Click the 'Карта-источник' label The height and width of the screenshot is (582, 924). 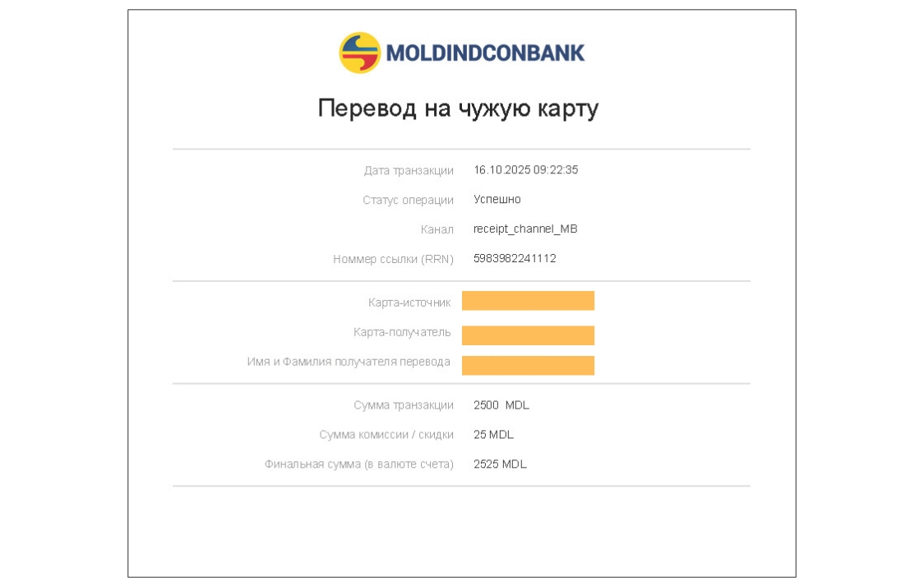pyautogui.click(x=409, y=303)
